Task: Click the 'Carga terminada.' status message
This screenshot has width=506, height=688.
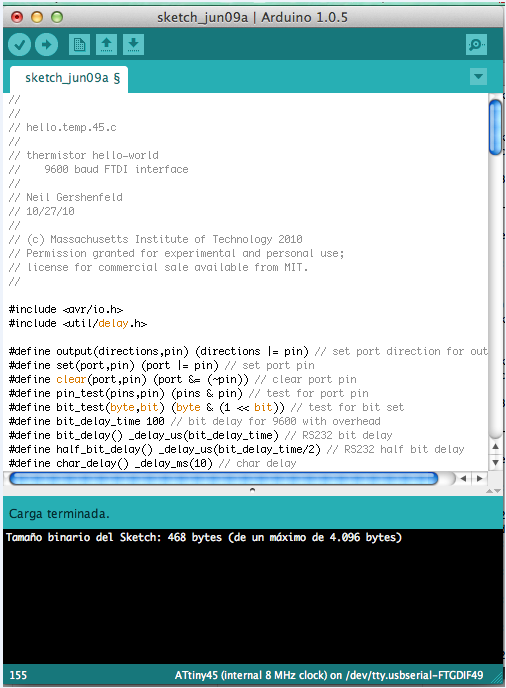Action: [59, 514]
